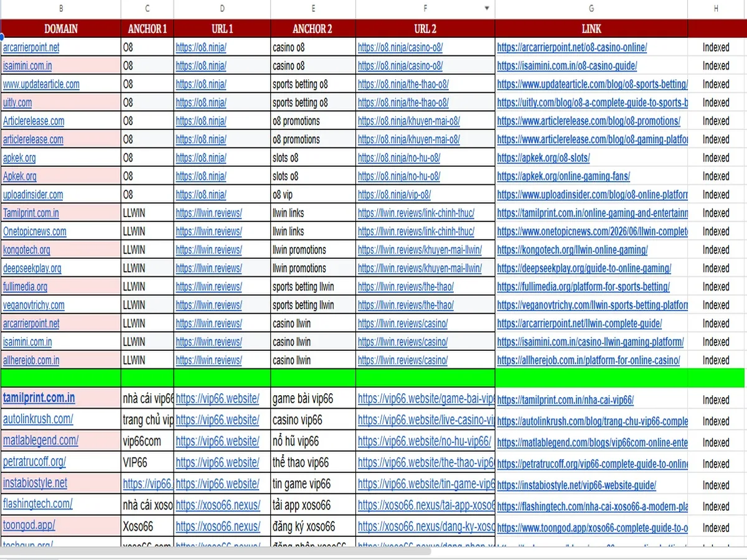
Task: Open the autolinkrush.com/ domain link
Action: pos(38,419)
